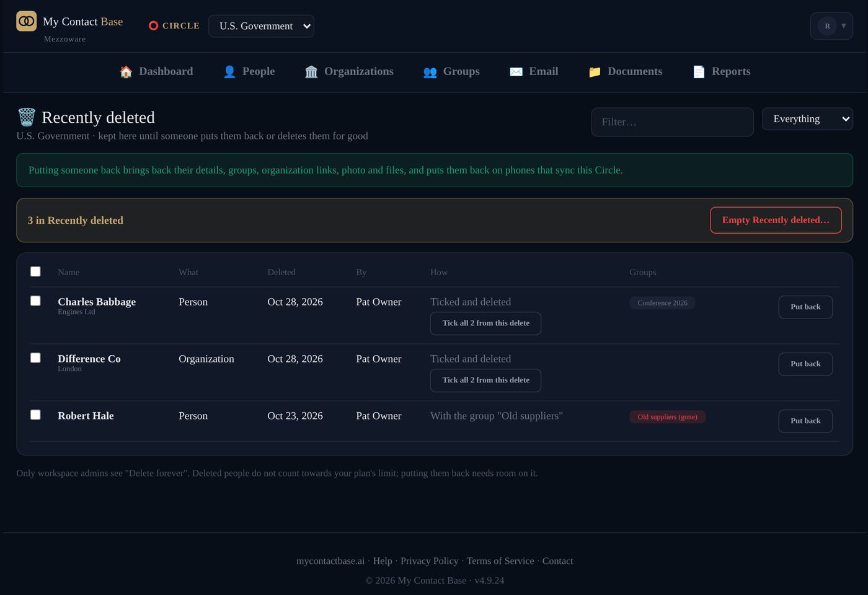Tick the checkbox for Robert Hale

[35, 415]
